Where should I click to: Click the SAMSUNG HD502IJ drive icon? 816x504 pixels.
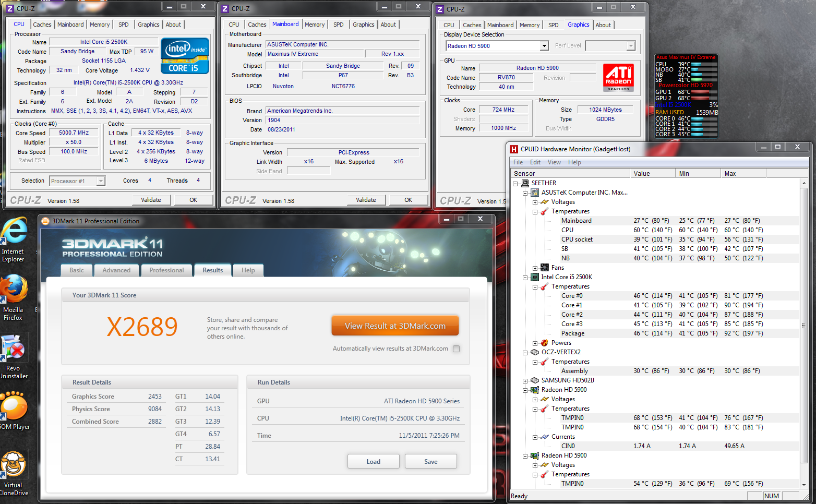pyautogui.click(x=535, y=380)
